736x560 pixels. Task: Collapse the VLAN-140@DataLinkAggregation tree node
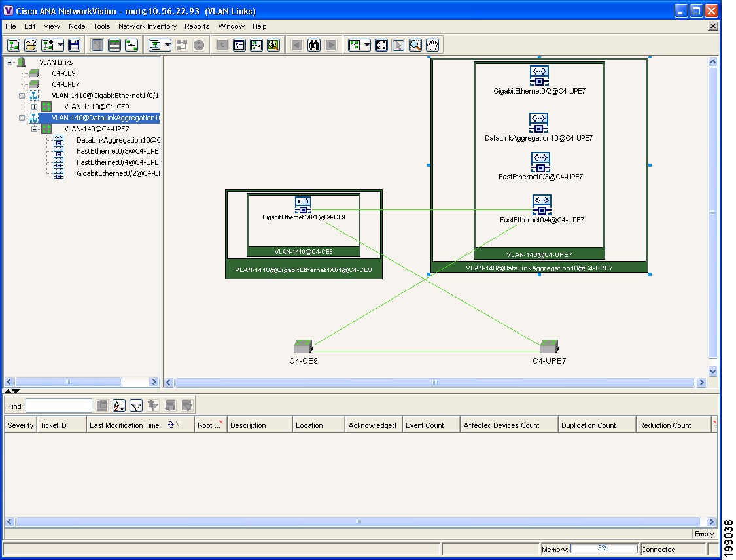(22, 118)
